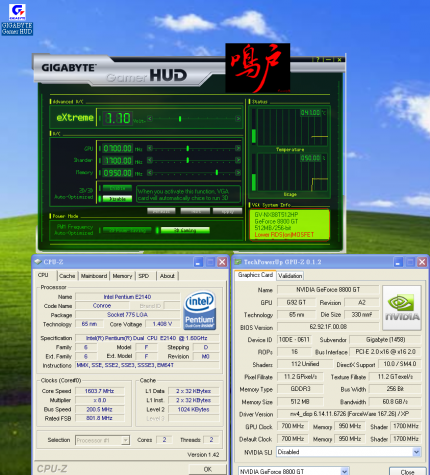The image size is (430, 475).
Task: Disable 2D/3D Auto-Optimized mode
Action: pyautogui.click(x=117, y=199)
